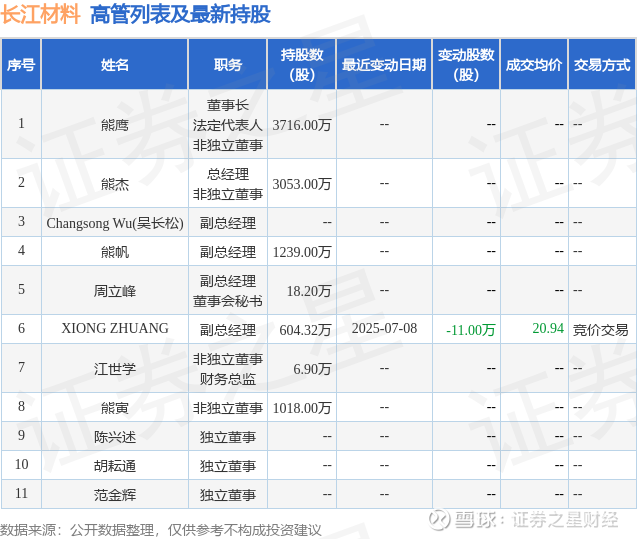Click 熊寅's position 非独立董事
The image size is (637, 539).
(228, 408)
